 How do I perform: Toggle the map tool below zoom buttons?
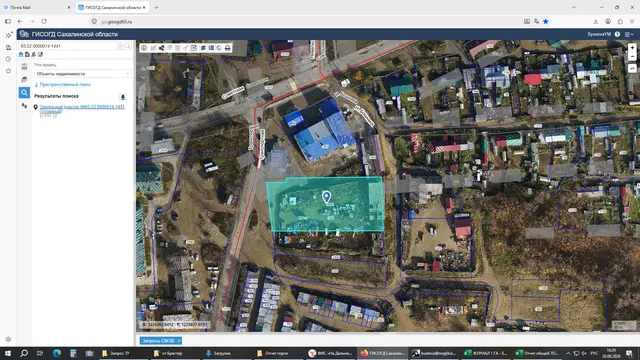coord(632,69)
